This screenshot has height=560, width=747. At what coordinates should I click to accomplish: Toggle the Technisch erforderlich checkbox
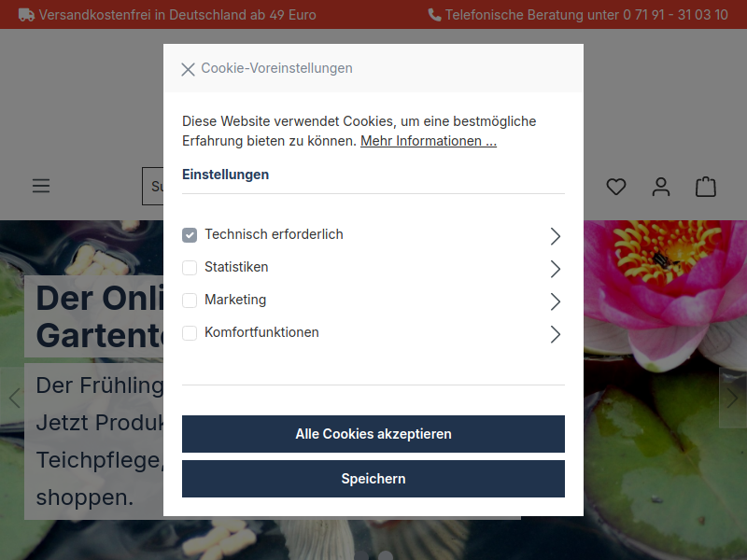190,235
